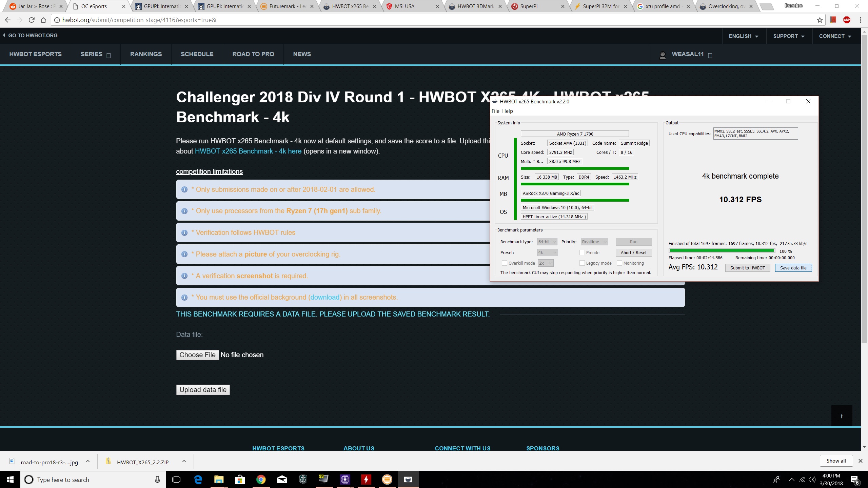Open the RANKINGS navigation item
The width and height of the screenshot is (868, 488).
pyautogui.click(x=146, y=55)
